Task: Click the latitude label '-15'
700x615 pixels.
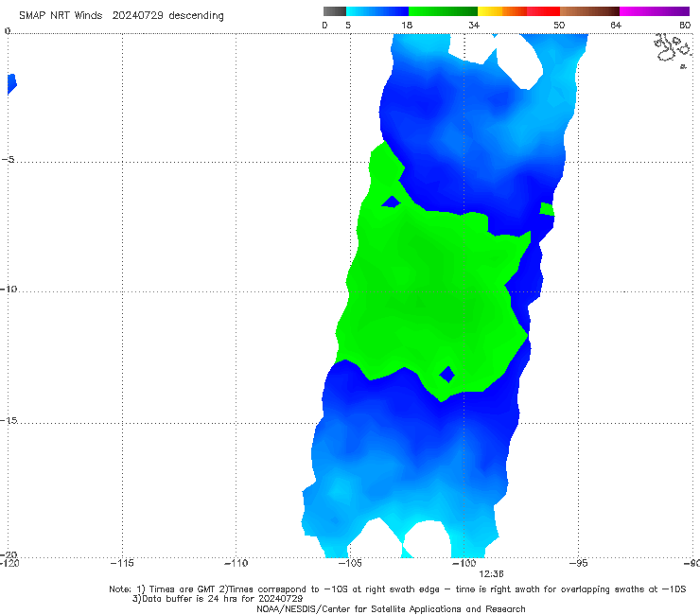Action: point(9,420)
